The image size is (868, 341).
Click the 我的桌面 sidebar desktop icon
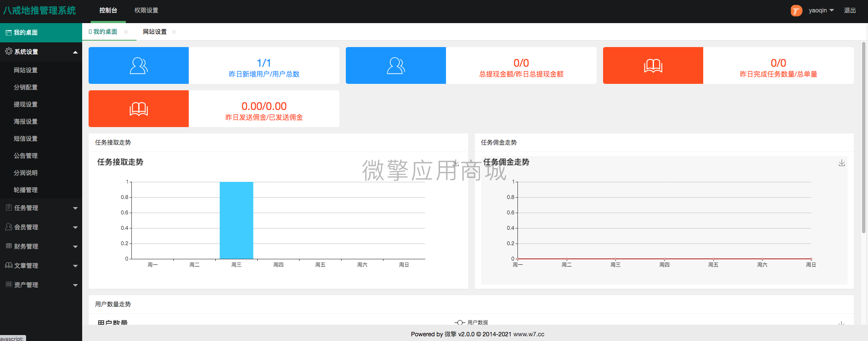click(8, 33)
